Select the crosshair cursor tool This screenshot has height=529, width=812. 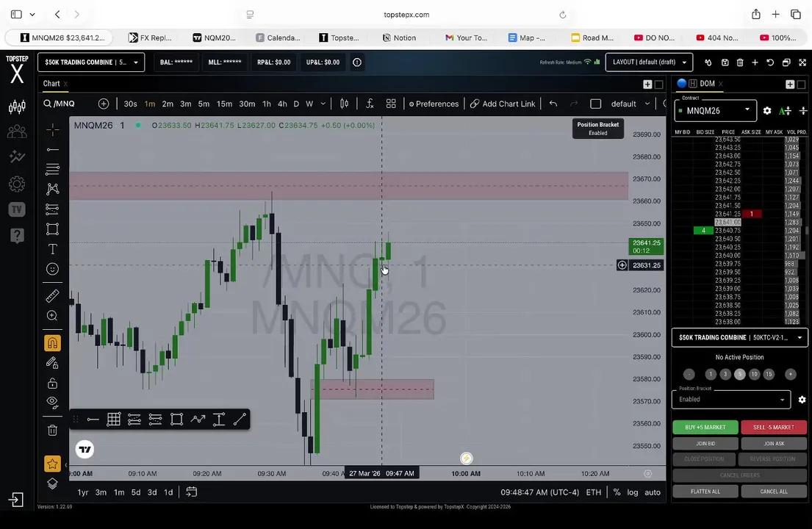[52, 129]
